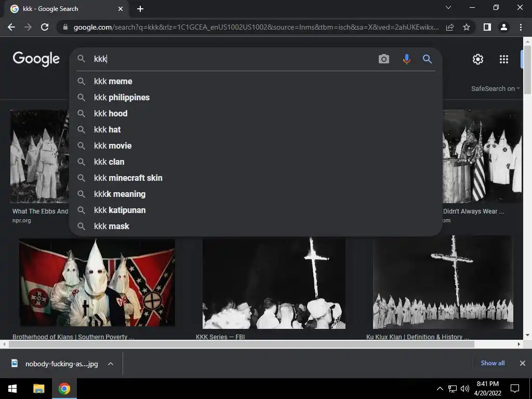Click the vertical scrollbar down arrow
This screenshot has width=532, height=399.
coord(527,335)
